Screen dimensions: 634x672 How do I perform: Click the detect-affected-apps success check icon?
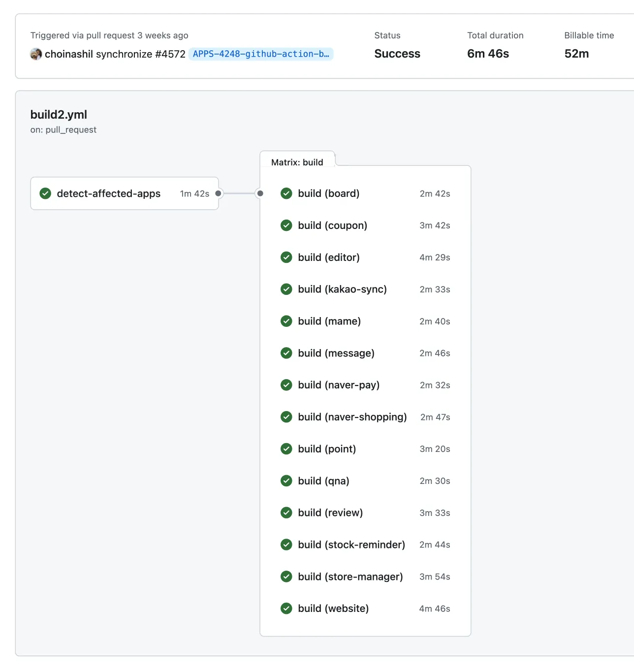point(45,193)
